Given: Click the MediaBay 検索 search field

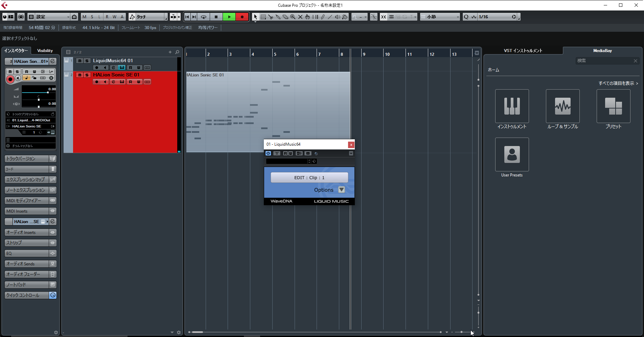Looking at the screenshot, I should [x=604, y=61].
